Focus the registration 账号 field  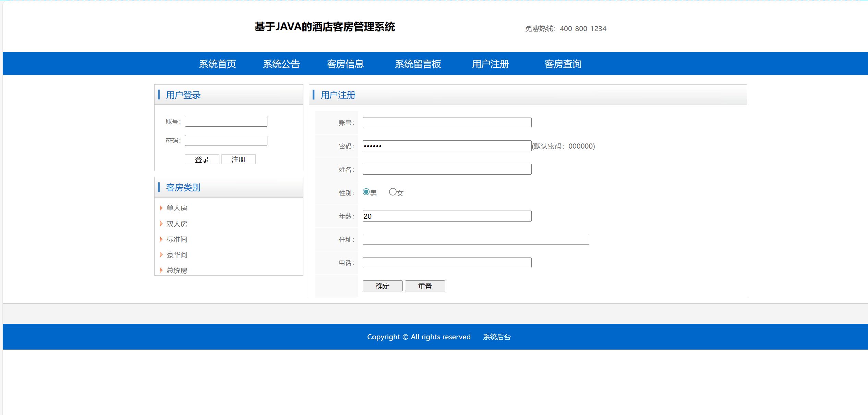[447, 123]
